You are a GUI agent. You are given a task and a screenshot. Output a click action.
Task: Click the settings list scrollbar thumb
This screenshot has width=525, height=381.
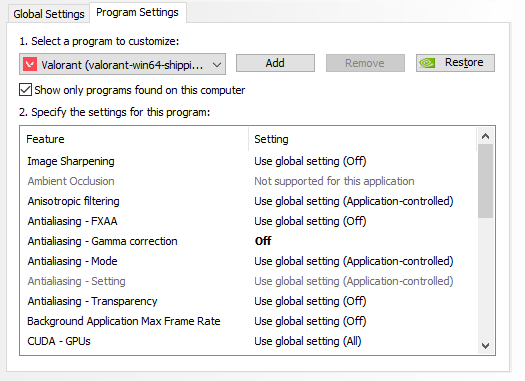485,181
